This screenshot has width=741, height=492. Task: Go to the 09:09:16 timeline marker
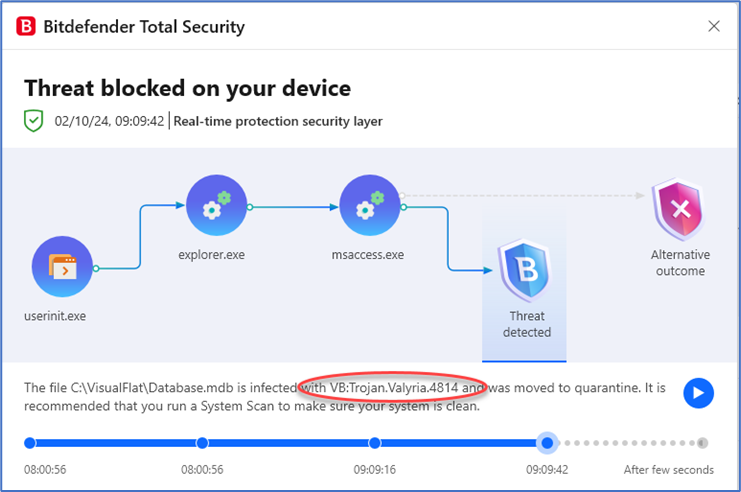tap(375, 443)
